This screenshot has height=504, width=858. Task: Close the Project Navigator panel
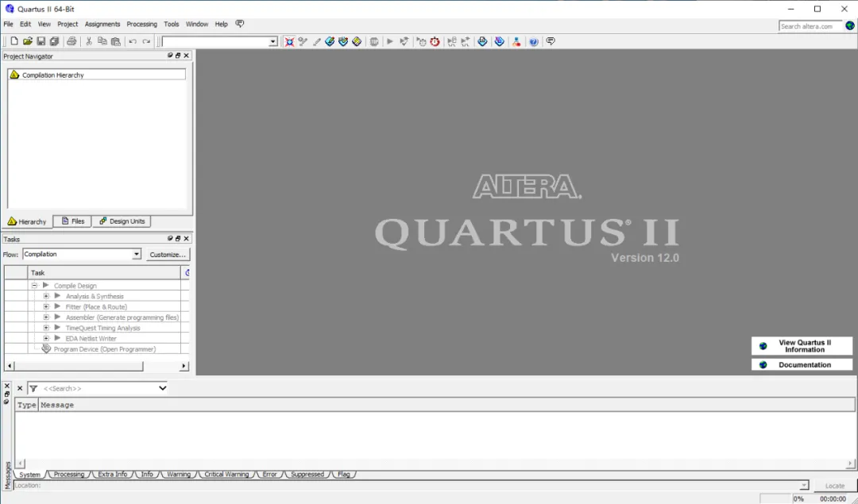pos(186,56)
